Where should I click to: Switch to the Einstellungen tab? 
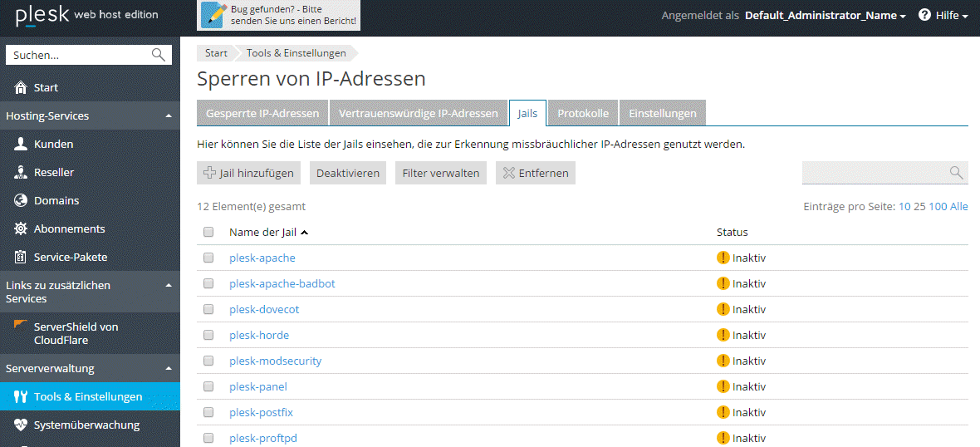click(663, 113)
